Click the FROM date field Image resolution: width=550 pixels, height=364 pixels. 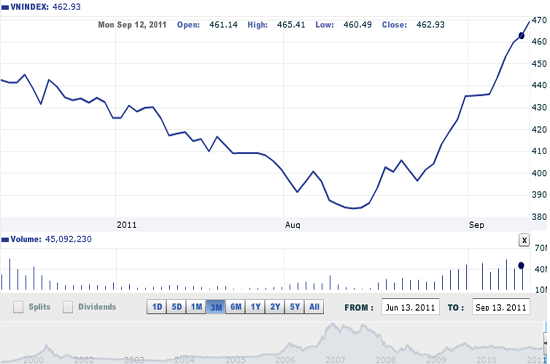click(x=410, y=307)
